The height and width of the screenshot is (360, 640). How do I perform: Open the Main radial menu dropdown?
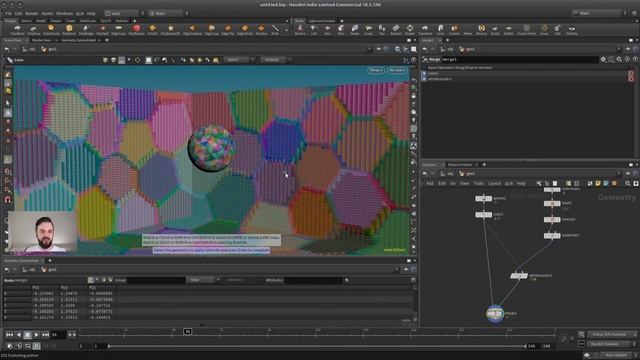[x=168, y=13]
